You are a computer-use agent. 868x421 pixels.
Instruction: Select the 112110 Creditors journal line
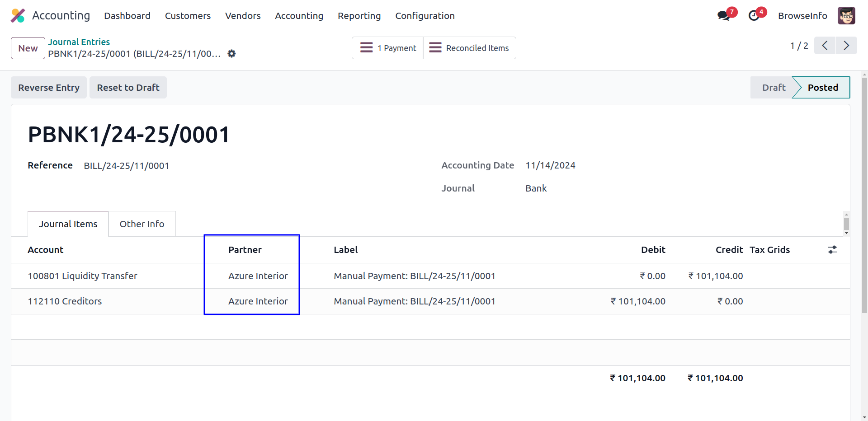65,301
